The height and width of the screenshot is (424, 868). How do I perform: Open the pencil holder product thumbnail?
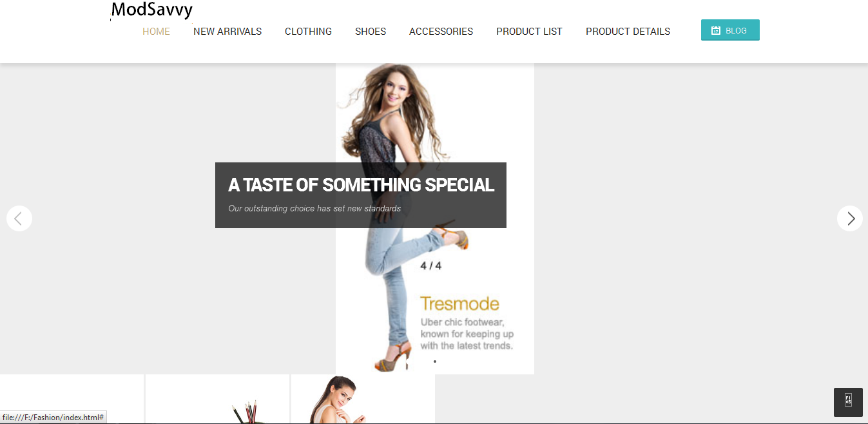218,399
